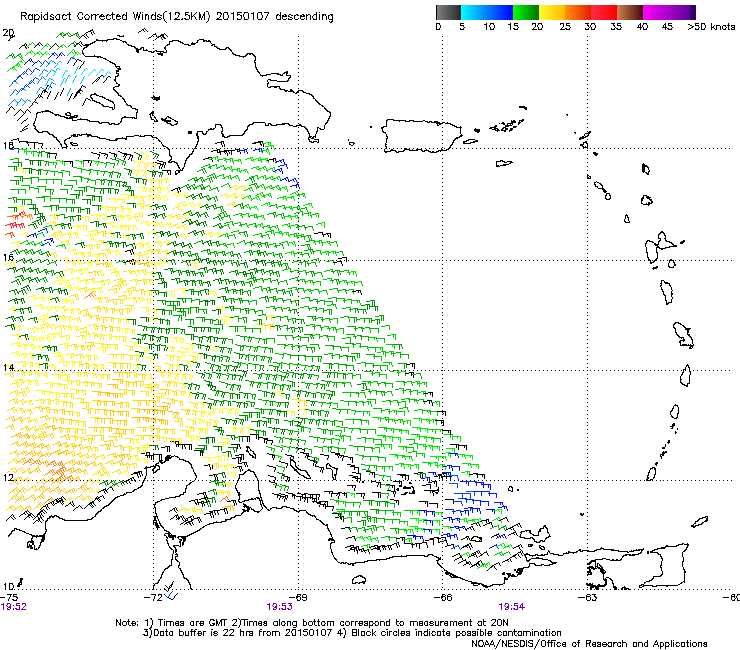Screen dimensions: 740x650
Task: Click the gray 0-5 knots legend segment
Action: [x=448, y=12]
